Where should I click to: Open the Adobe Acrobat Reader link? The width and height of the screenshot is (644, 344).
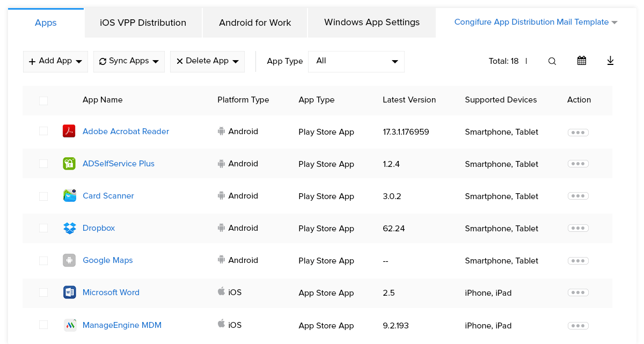click(x=126, y=131)
